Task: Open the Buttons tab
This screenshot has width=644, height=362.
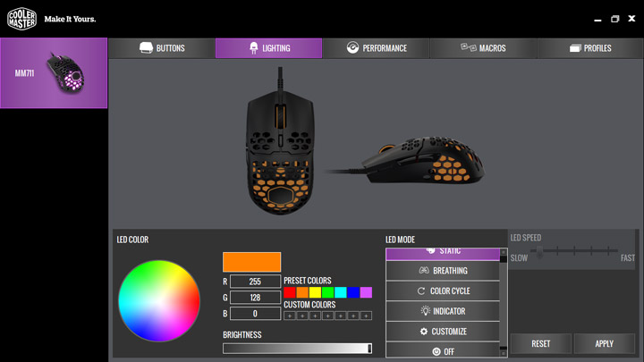Action: click(161, 48)
